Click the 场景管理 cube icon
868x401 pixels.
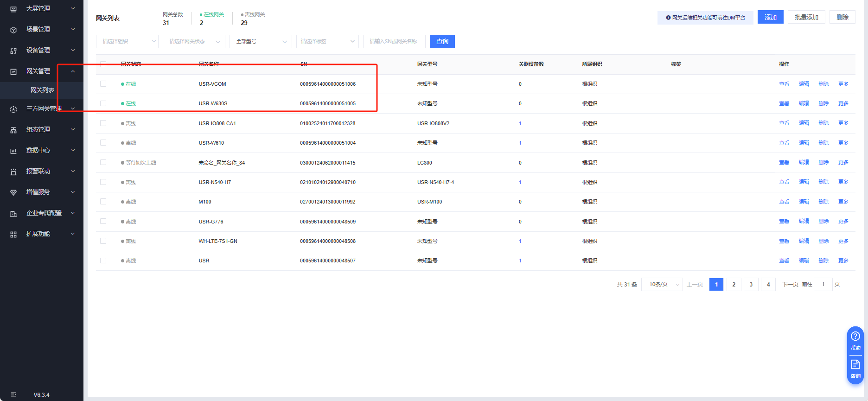pyautogui.click(x=13, y=30)
